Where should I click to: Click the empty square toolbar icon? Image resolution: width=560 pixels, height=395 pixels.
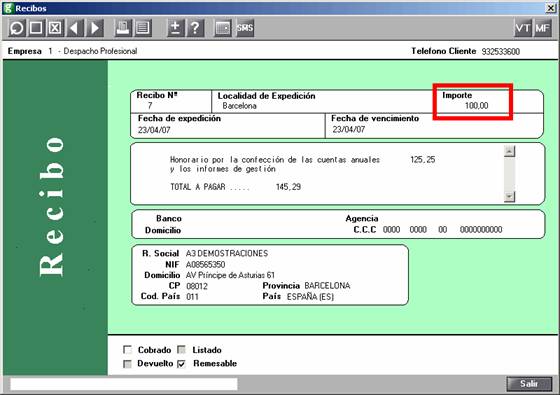[x=36, y=28]
